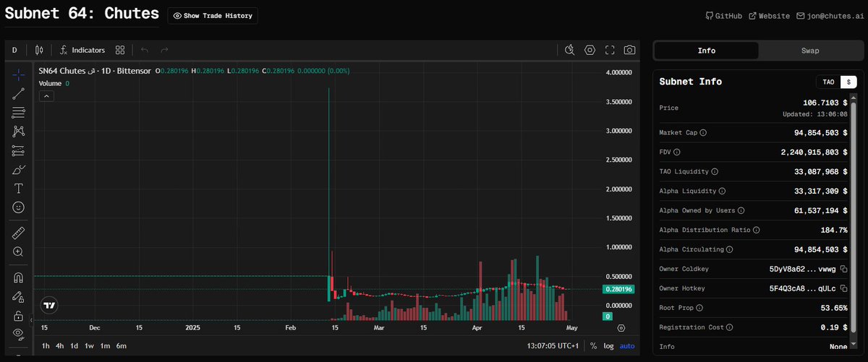Viewport: 868px width, 362px height.
Task: Show Registration Cost info tooltip
Action: pos(728,327)
